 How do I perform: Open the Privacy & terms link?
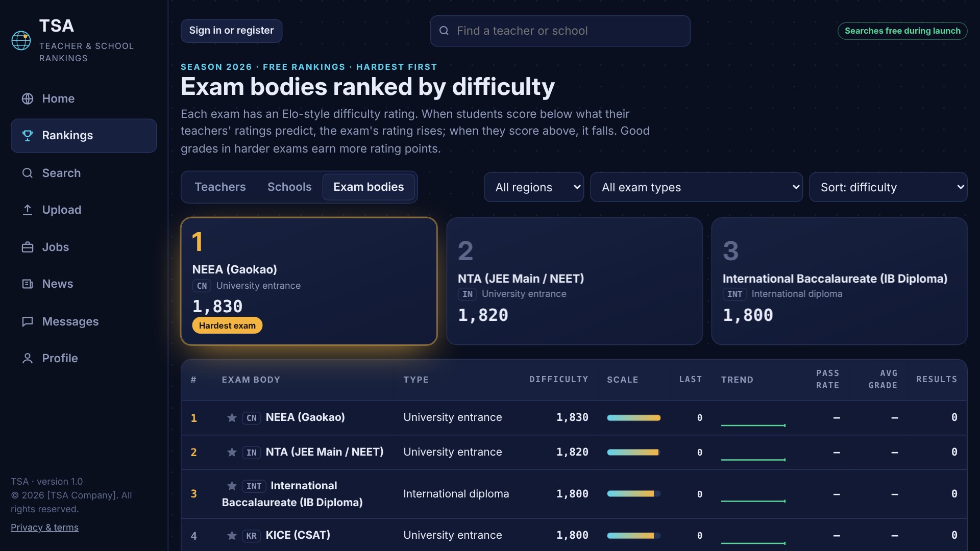tap(44, 528)
